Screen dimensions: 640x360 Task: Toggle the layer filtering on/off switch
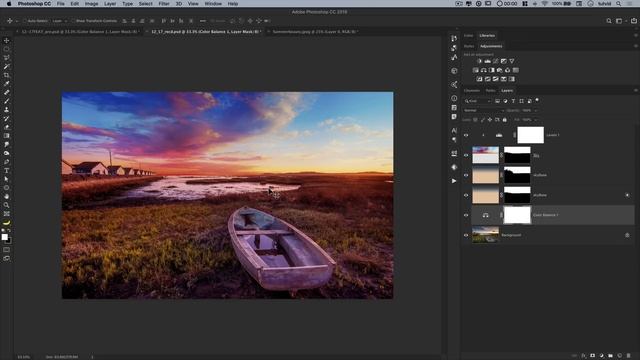[x=537, y=100]
